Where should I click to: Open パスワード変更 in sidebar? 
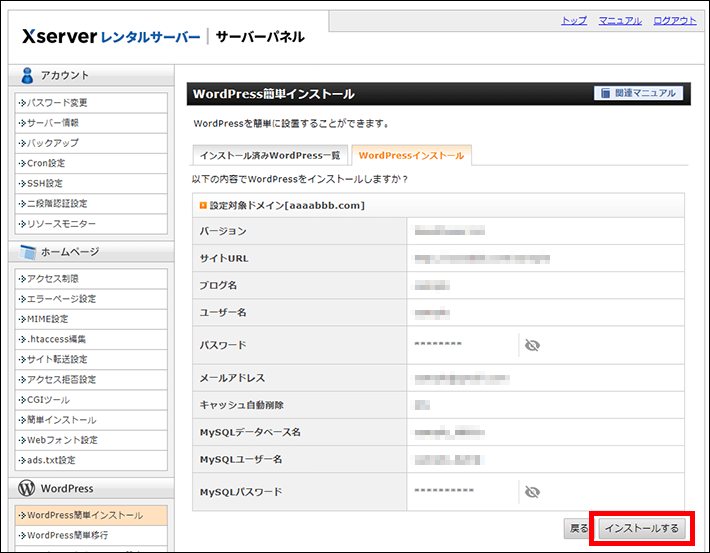pyautogui.click(x=91, y=103)
